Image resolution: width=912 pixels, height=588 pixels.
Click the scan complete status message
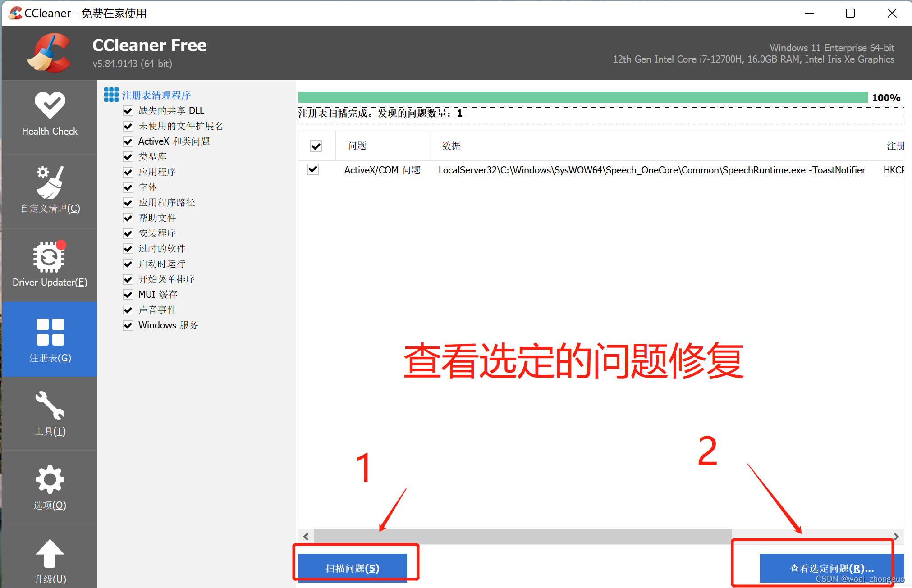(x=380, y=114)
